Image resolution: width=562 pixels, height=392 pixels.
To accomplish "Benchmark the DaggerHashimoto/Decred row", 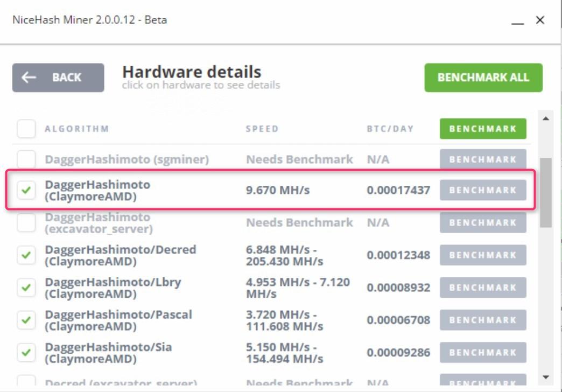I will (x=483, y=255).
